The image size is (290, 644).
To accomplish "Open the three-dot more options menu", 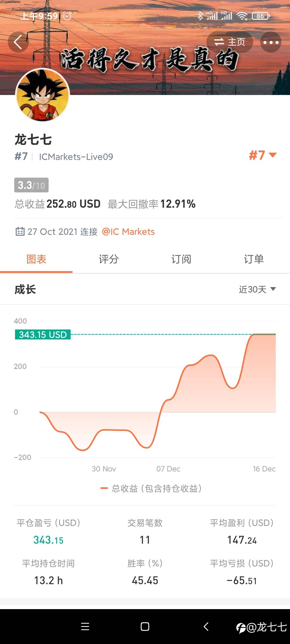I will (x=271, y=42).
